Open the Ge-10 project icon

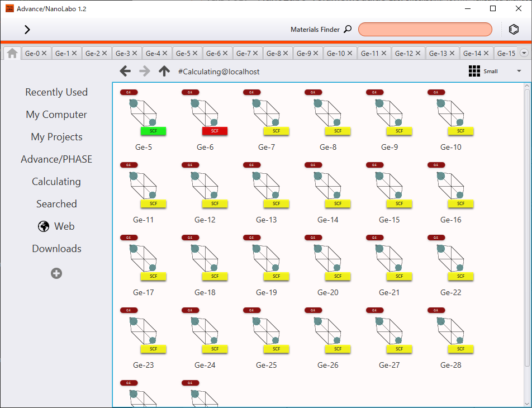click(x=450, y=113)
